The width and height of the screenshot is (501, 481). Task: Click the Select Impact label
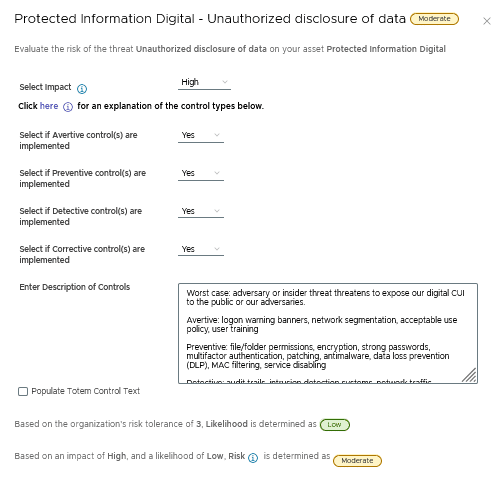point(45,87)
